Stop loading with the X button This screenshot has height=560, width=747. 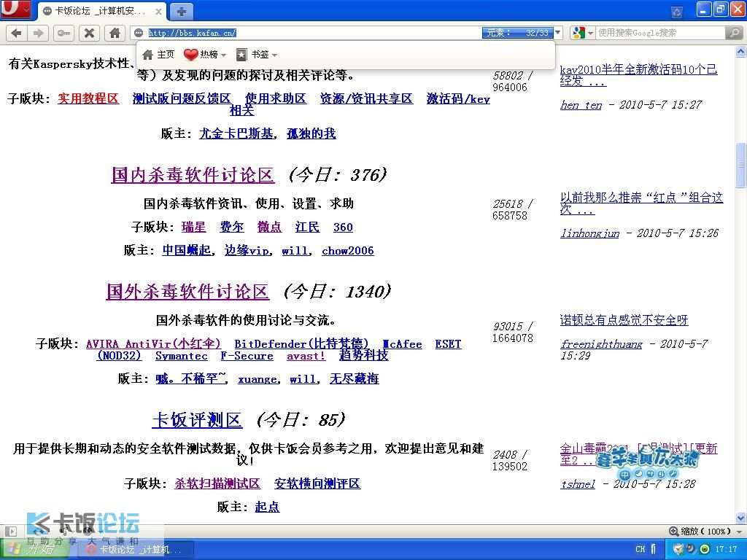(89, 33)
